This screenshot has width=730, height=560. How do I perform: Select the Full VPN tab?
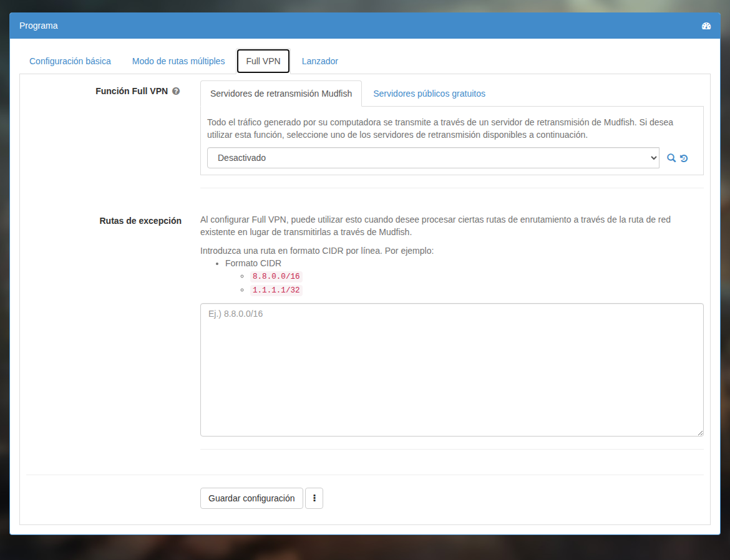(x=263, y=61)
